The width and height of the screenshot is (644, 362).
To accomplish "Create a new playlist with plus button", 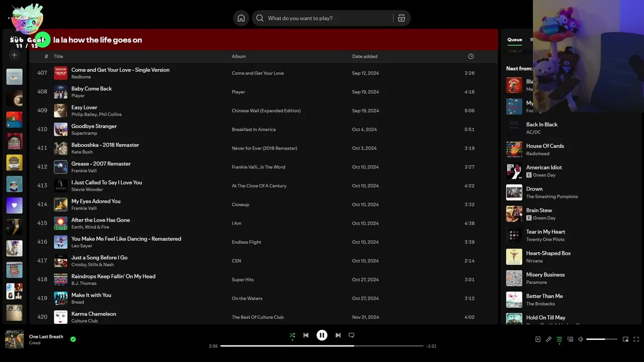I will [15, 55].
